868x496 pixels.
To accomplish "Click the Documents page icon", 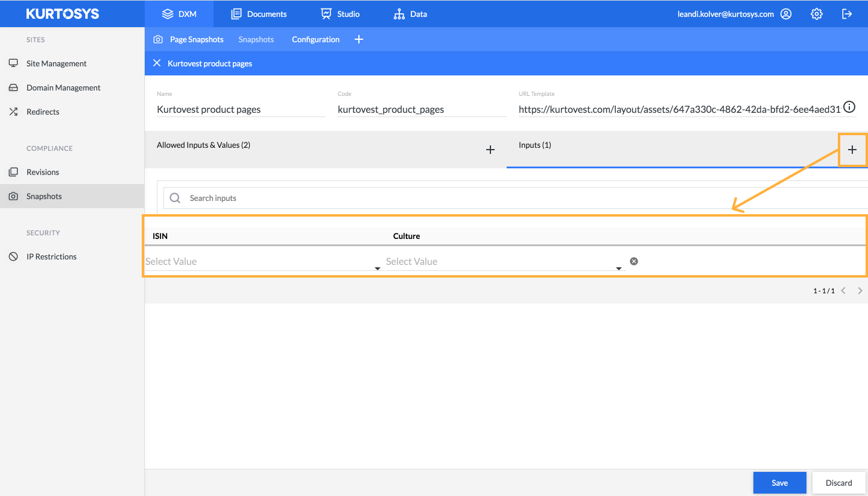I will [236, 14].
